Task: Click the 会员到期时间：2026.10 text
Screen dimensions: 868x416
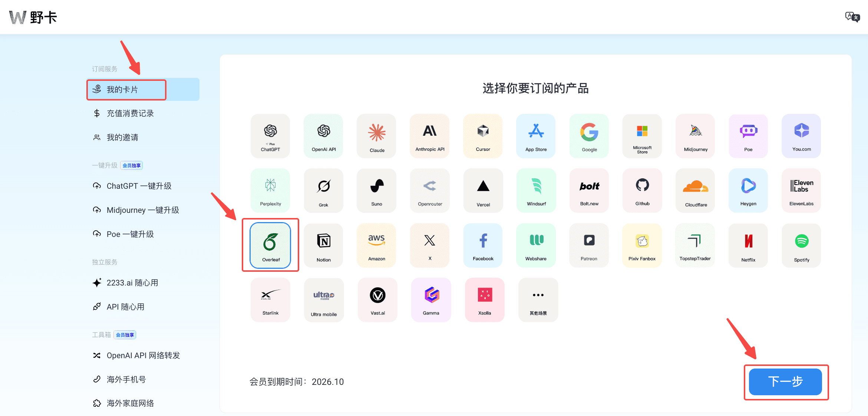Action: click(x=297, y=382)
